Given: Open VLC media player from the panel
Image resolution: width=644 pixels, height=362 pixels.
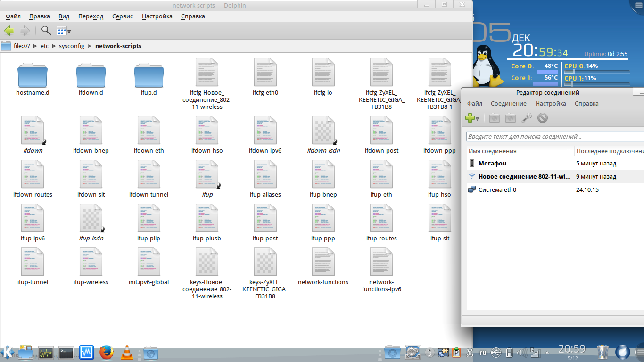Looking at the screenshot, I should tap(126, 353).
